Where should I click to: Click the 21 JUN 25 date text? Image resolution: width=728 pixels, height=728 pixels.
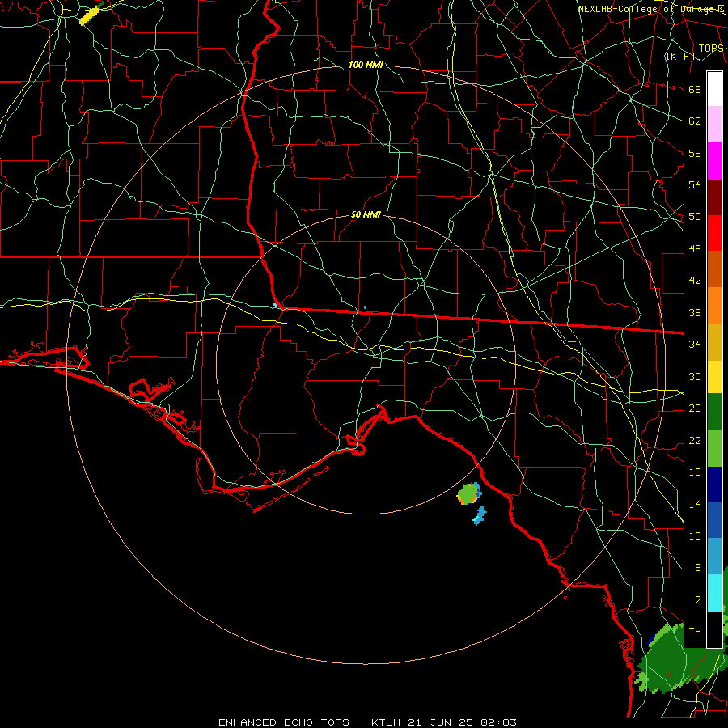[x=441, y=722]
